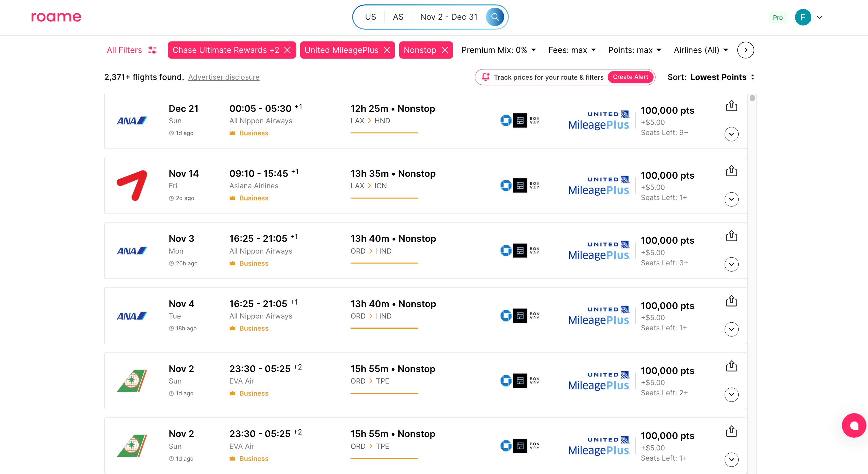
Task: Share the Nov 14 Asiana flight
Action: 731,170
